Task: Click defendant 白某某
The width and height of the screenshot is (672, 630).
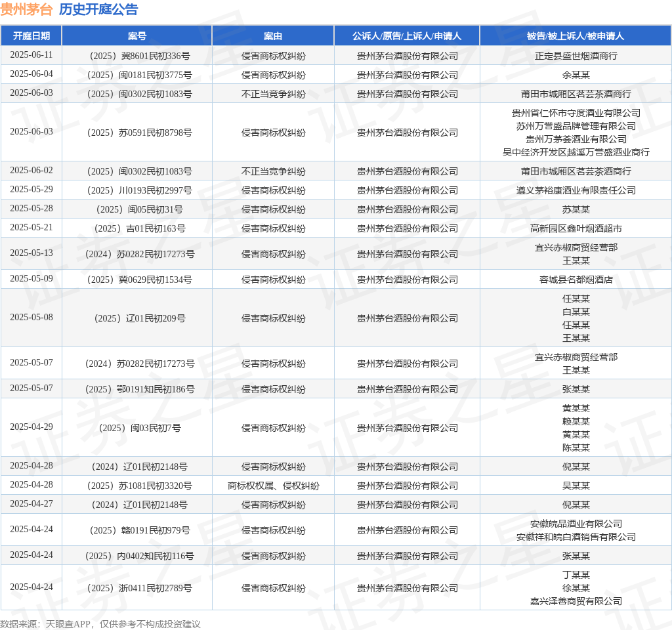Action: point(576,312)
